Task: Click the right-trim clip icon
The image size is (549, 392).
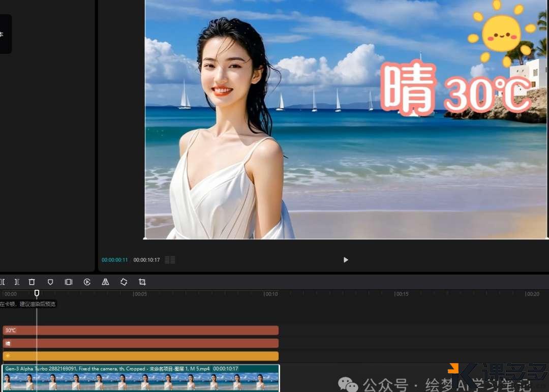Action: 17,282
